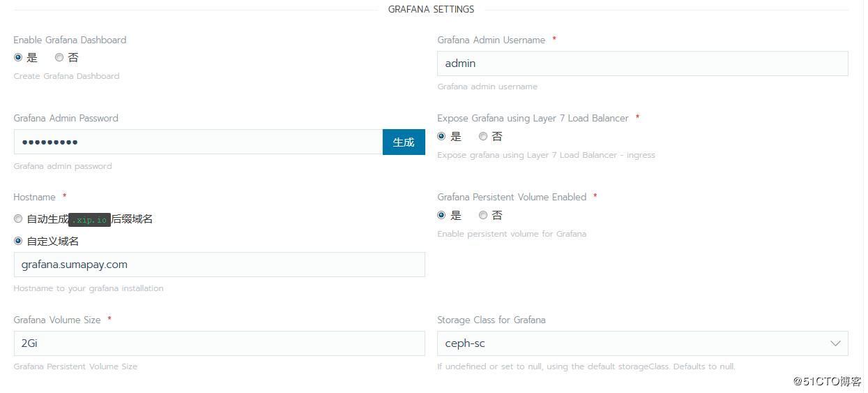This screenshot has width=868, height=393.
Task: Enable Grafana Persistent Volume with 是
Action: [441, 216]
